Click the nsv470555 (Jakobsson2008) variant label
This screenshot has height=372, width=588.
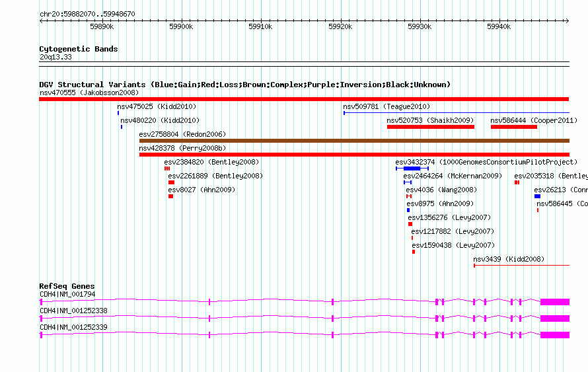coord(89,93)
